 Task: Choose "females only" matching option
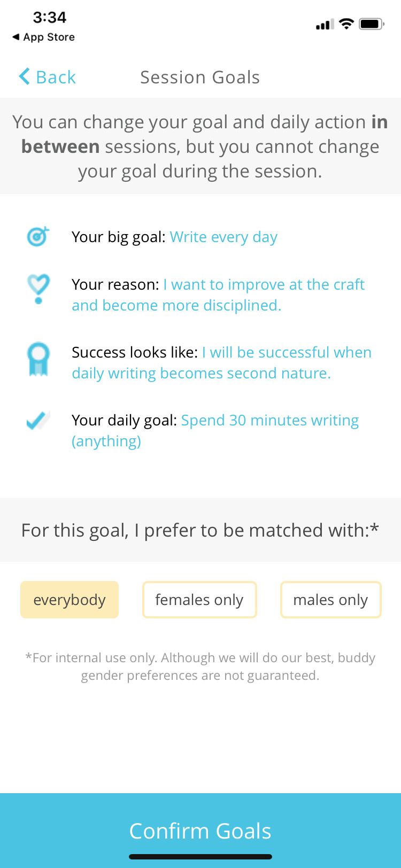click(199, 600)
